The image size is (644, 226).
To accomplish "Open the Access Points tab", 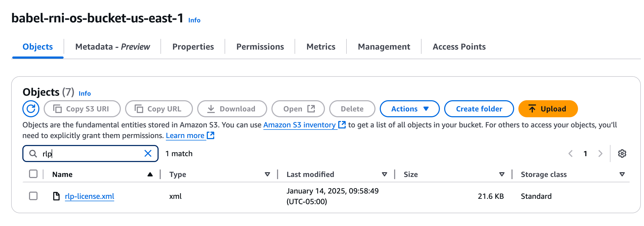I will [459, 47].
